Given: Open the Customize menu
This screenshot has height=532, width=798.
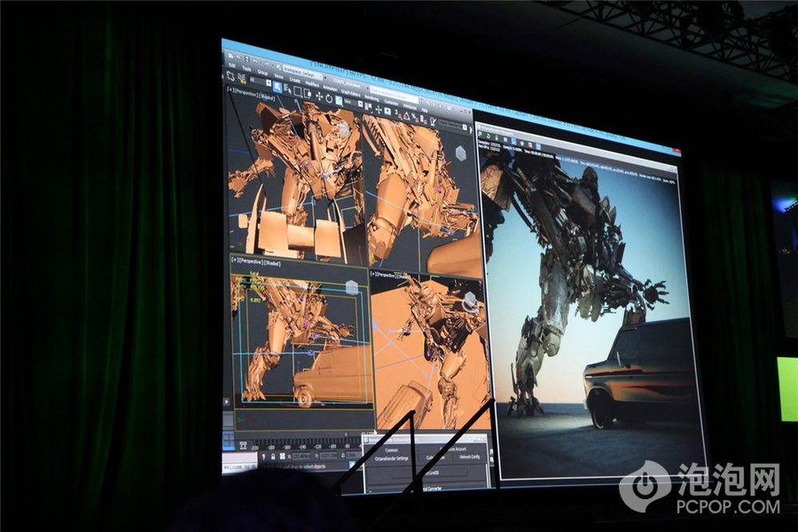Looking at the screenshot, I should tap(391, 102).
